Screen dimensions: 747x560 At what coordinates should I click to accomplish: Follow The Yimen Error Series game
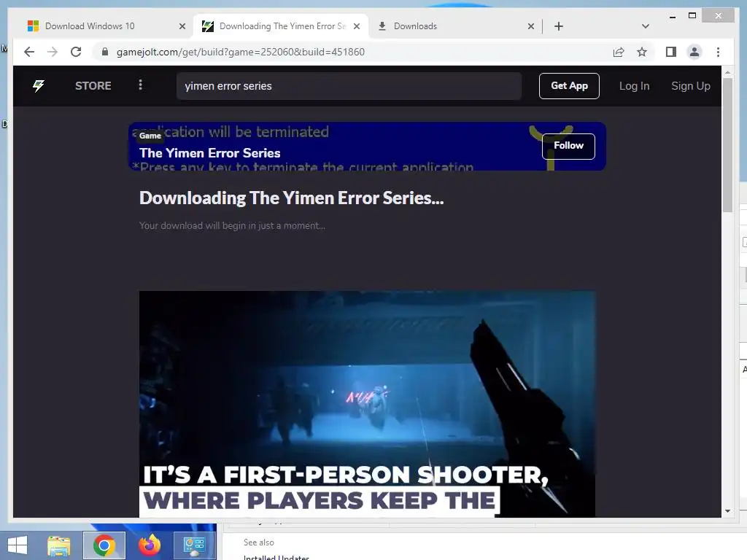coord(568,146)
